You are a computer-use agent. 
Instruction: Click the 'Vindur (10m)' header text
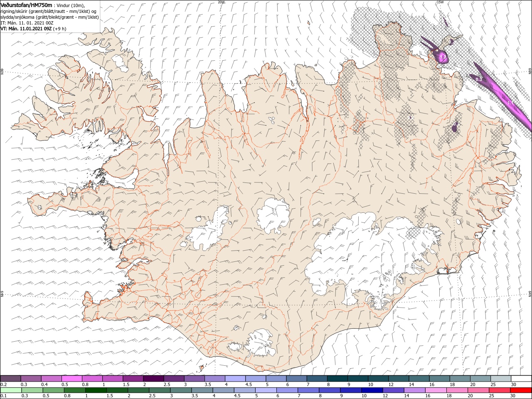pos(71,5)
